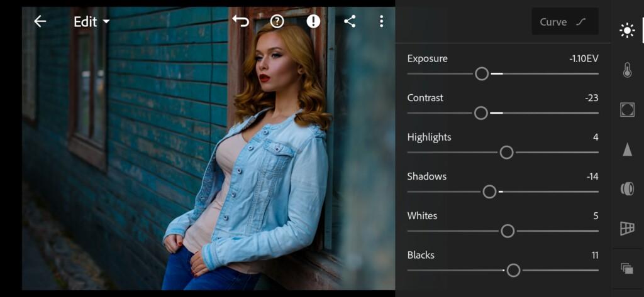Tap the Shadows value -14

[592, 177]
